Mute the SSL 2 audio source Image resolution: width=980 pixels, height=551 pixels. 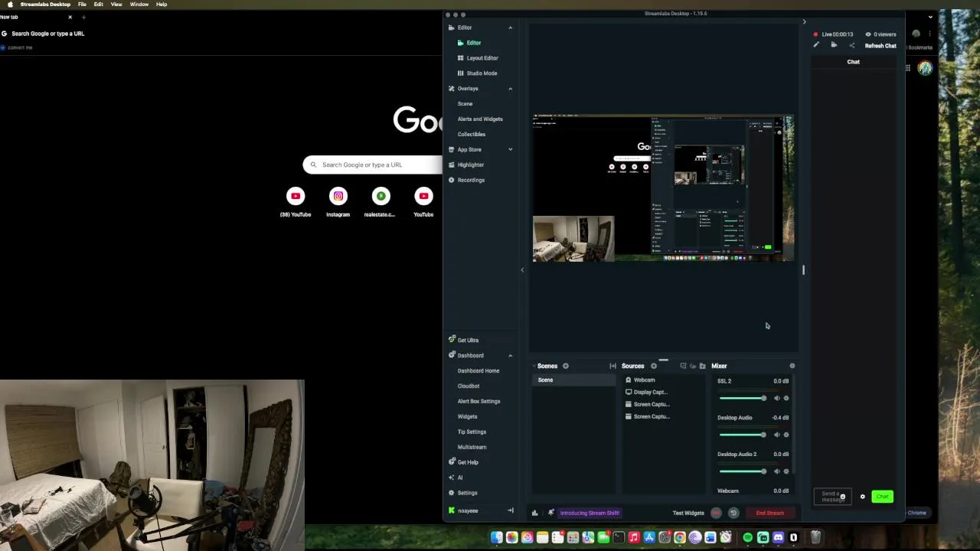coord(776,398)
